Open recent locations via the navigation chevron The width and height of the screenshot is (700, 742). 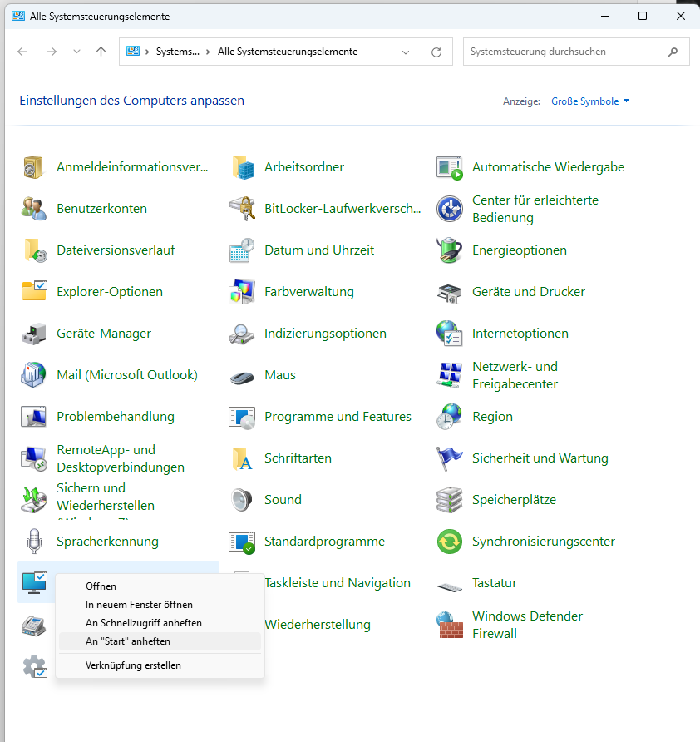click(76, 52)
